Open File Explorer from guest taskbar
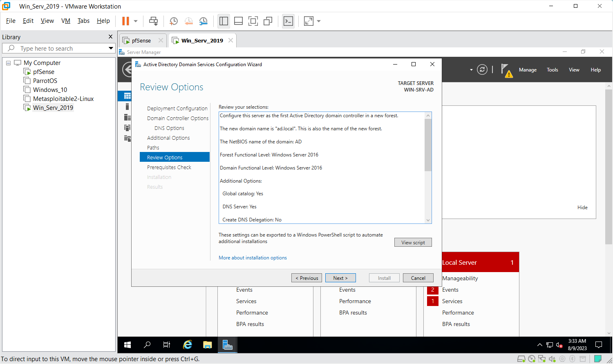The image size is (613, 364). 207,345
